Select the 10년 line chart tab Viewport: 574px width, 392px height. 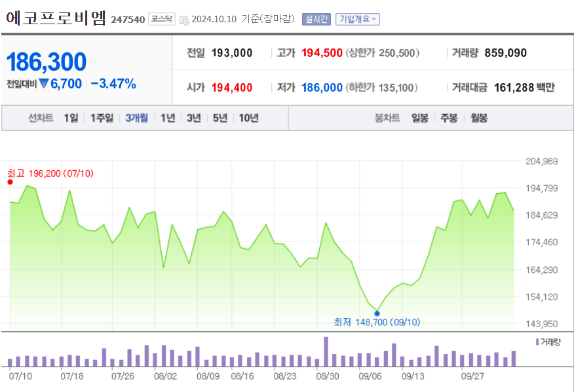[x=248, y=118]
